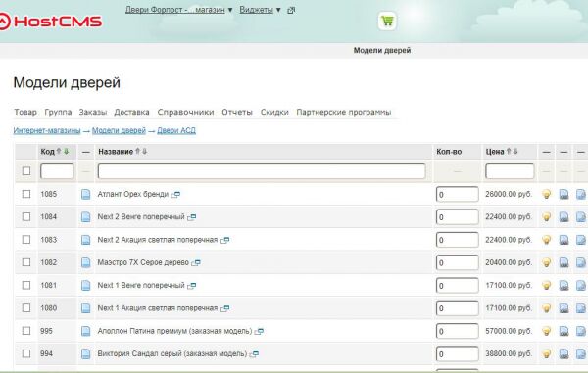Image resolution: width=588 pixels, height=373 pixels.
Task: Click the price 57000.00 руб.
Action: click(509, 331)
